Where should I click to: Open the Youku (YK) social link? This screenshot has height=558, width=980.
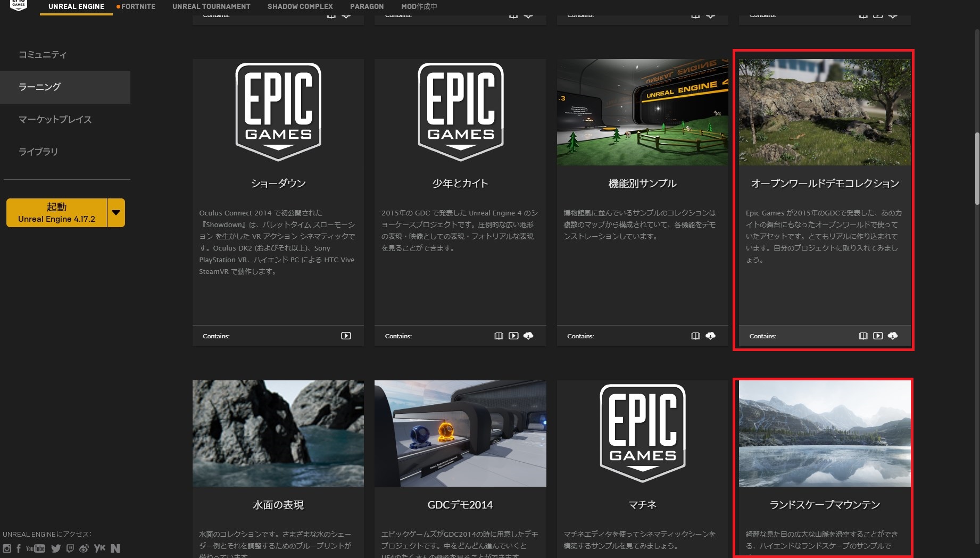(99, 548)
